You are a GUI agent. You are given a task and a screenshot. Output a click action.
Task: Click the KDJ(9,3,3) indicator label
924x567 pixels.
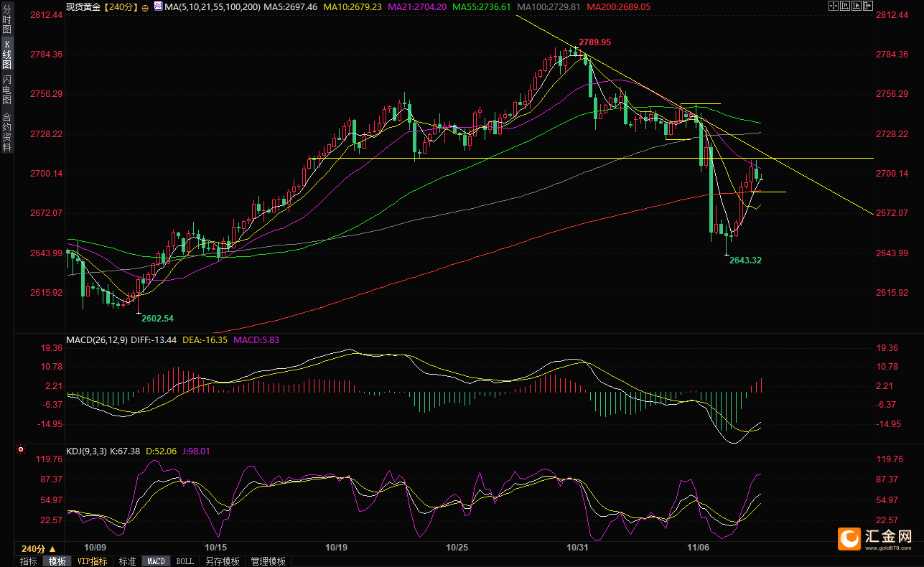pos(86,451)
